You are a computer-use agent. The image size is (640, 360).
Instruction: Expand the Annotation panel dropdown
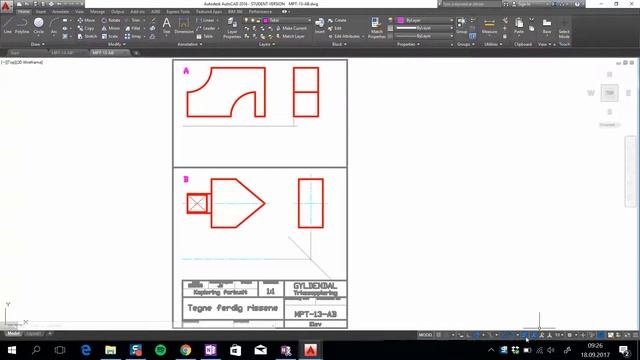190,44
